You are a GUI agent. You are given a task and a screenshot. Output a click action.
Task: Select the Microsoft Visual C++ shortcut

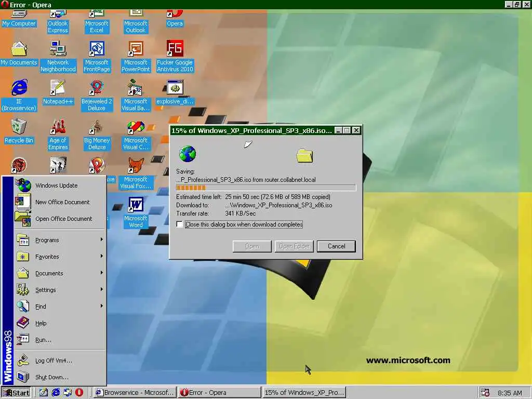[136, 135]
